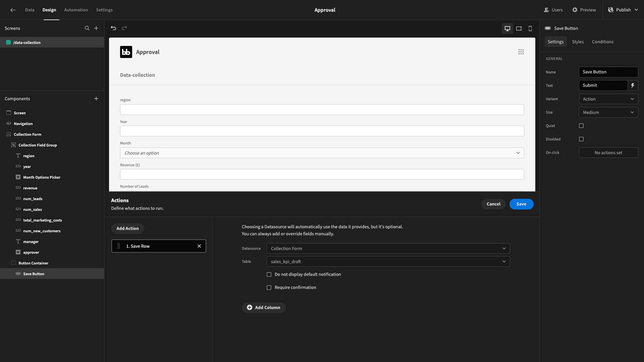Open the Table dropdown showing sales_kpi_draft
The image size is (644, 362).
click(x=388, y=261)
